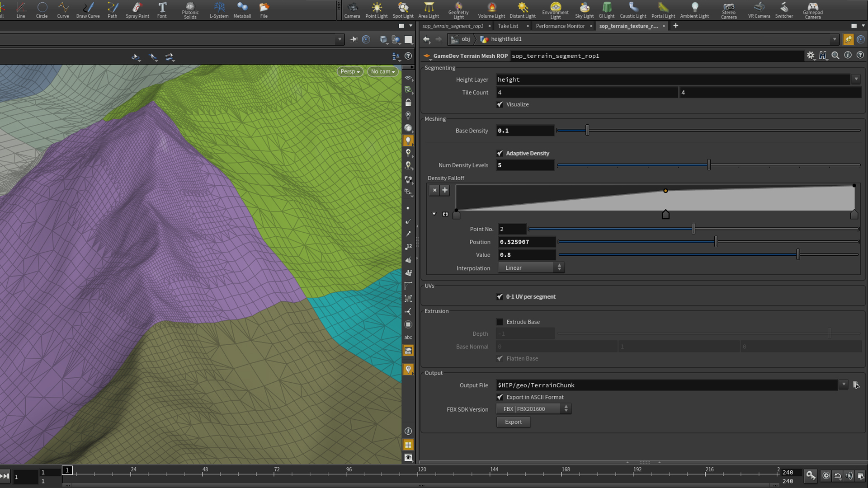Select the L-System shelf tool
This screenshot has width=868, height=488.
(219, 10)
